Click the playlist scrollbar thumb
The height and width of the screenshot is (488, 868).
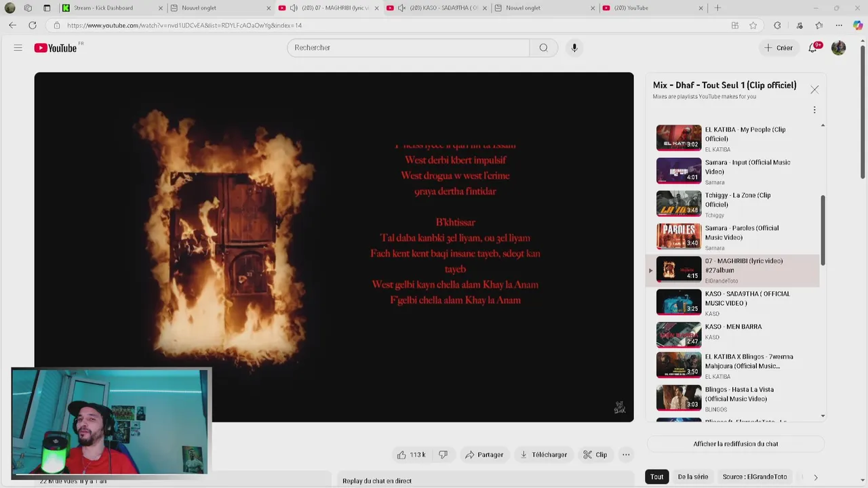(x=823, y=230)
